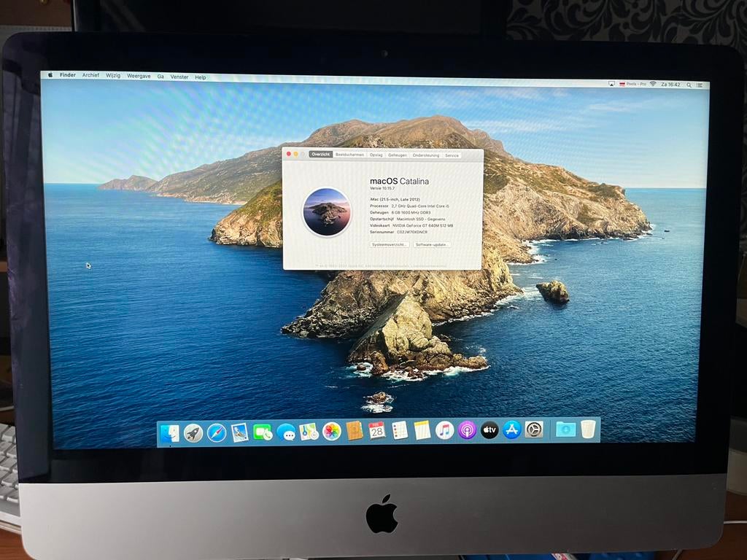747x560 pixels.
Task: Open Safari compass icon in Dock
Action: pos(216,433)
